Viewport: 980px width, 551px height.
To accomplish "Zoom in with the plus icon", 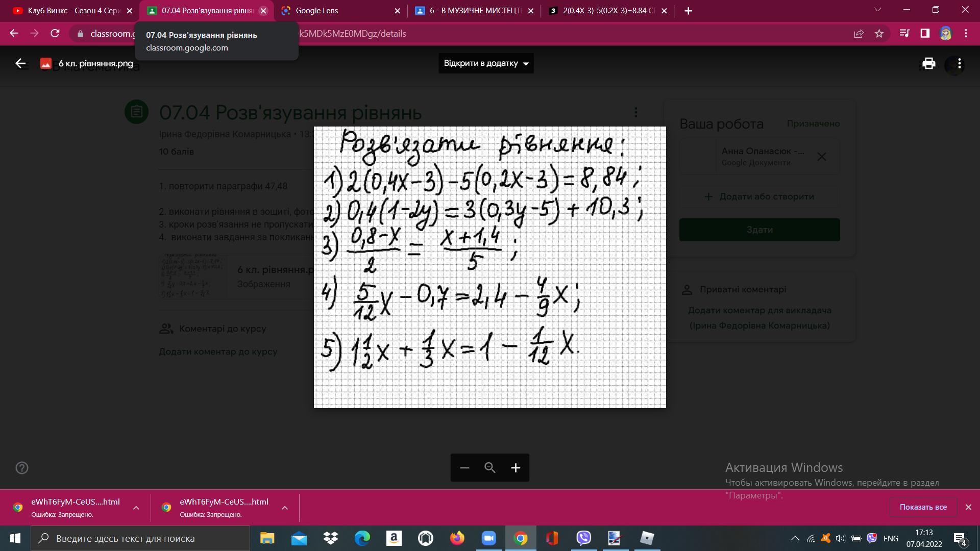I will [x=516, y=468].
